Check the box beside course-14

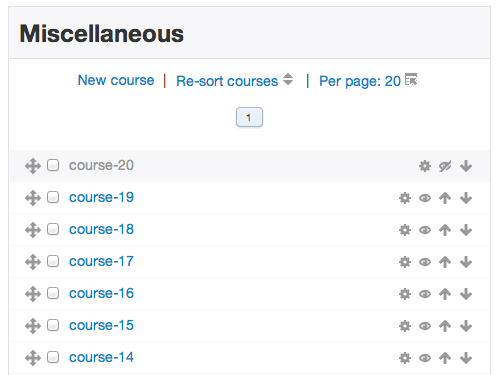53,357
